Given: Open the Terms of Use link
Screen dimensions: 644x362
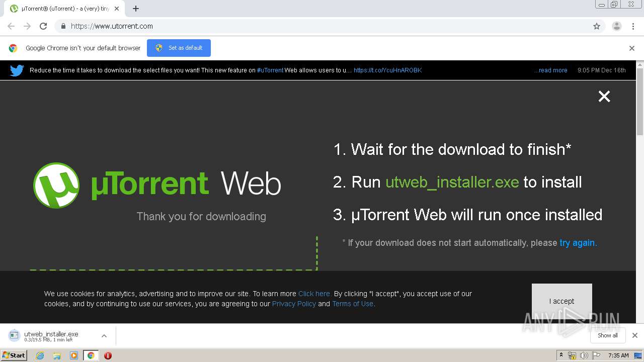Looking at the screenshot, I should click(x=353, y=304).
